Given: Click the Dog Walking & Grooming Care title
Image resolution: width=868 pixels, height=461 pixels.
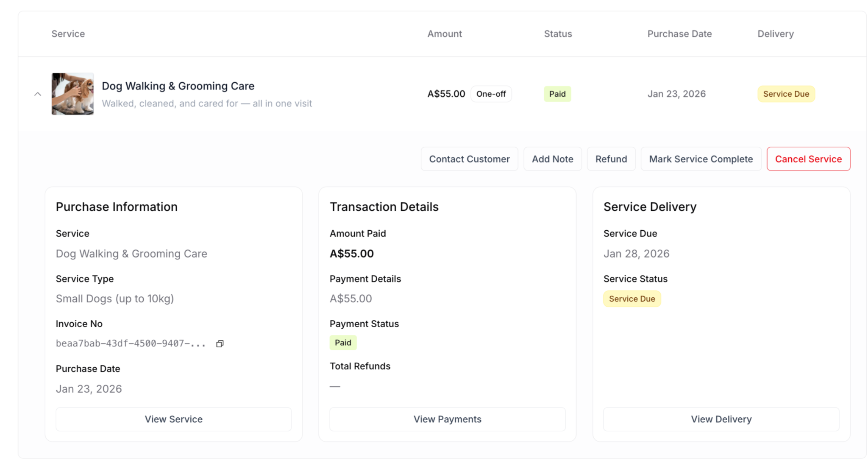Looking at the screenshot, I should point(178,86).
